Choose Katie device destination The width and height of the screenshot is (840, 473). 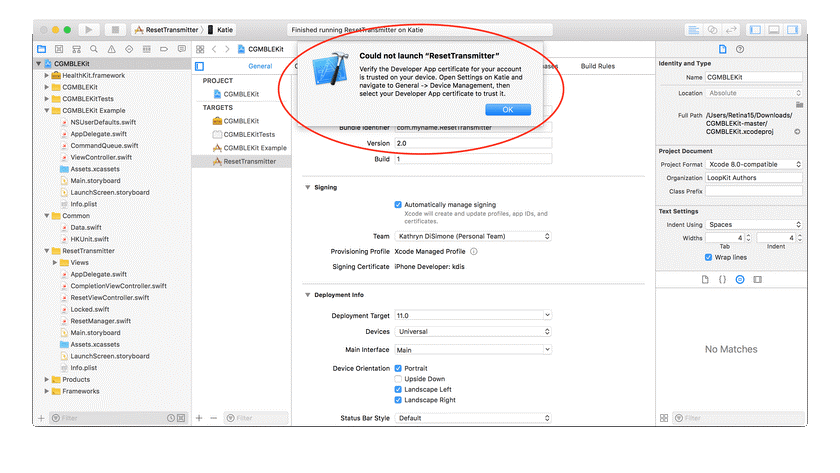(x=220, y=30)
